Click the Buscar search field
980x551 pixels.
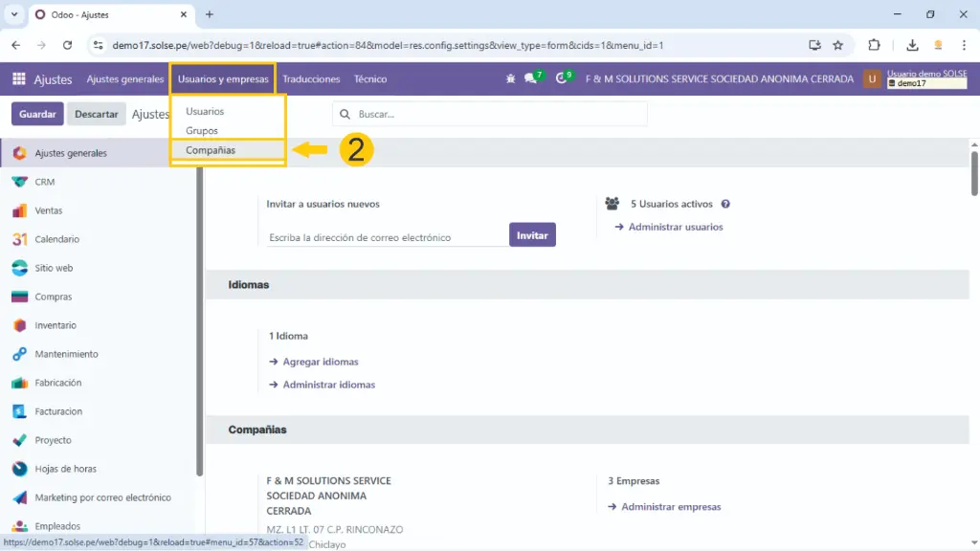(498, 114)
